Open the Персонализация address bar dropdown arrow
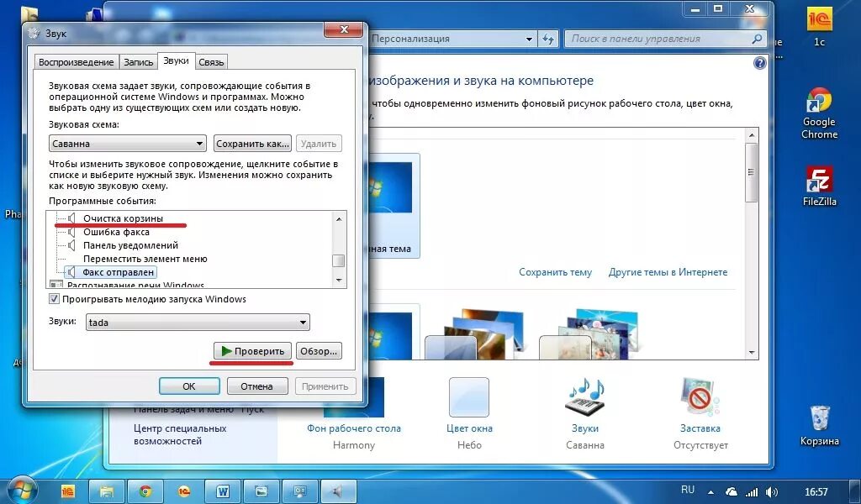The image size is (861, 504). tap(529, 39)
